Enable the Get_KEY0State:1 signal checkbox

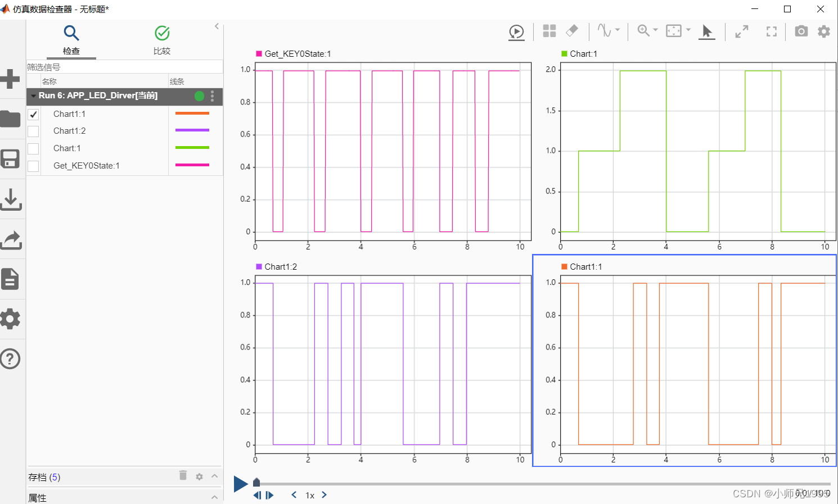point(33,165)
